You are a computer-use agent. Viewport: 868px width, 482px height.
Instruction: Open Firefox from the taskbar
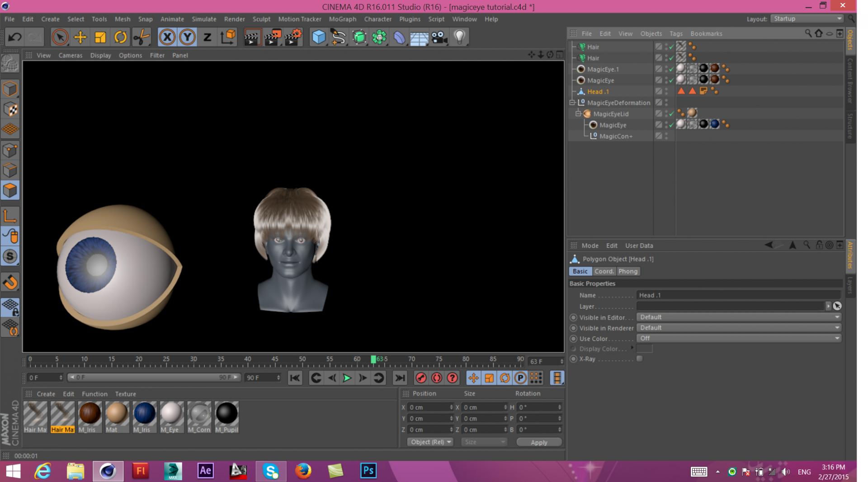point(303,471)
